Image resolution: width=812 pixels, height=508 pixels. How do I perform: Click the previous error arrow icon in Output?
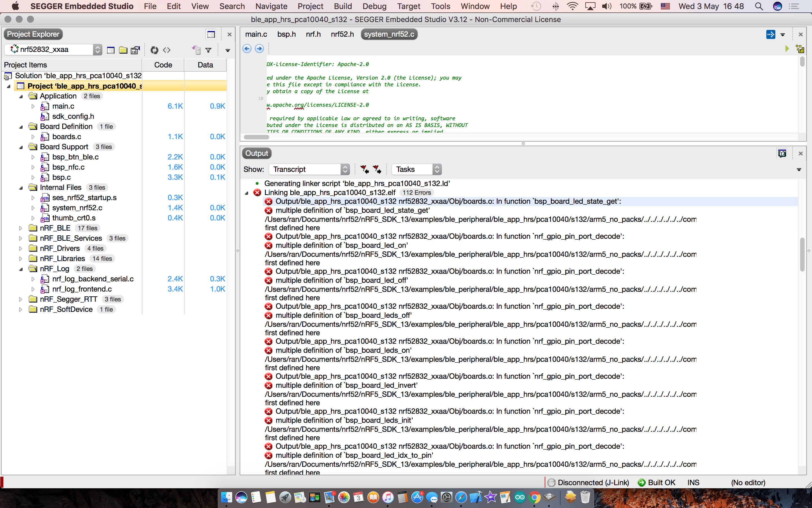pyautogui.click(x=364, y=169)
